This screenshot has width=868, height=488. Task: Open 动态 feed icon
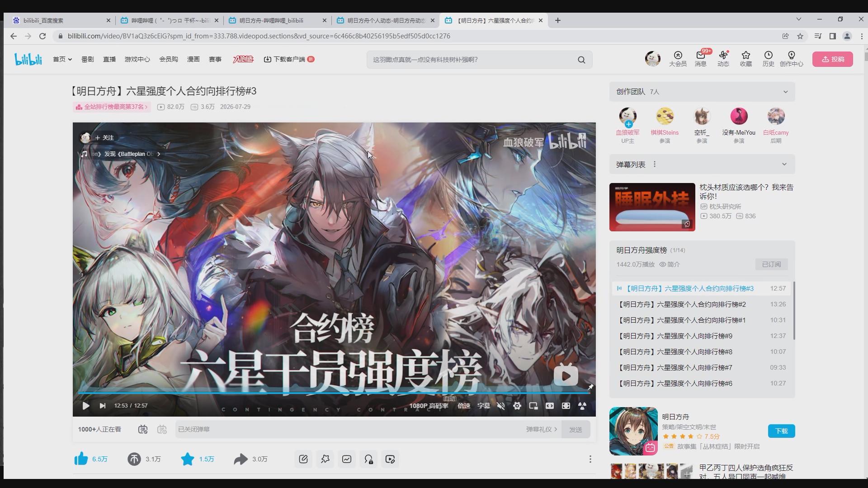[723, 59]
